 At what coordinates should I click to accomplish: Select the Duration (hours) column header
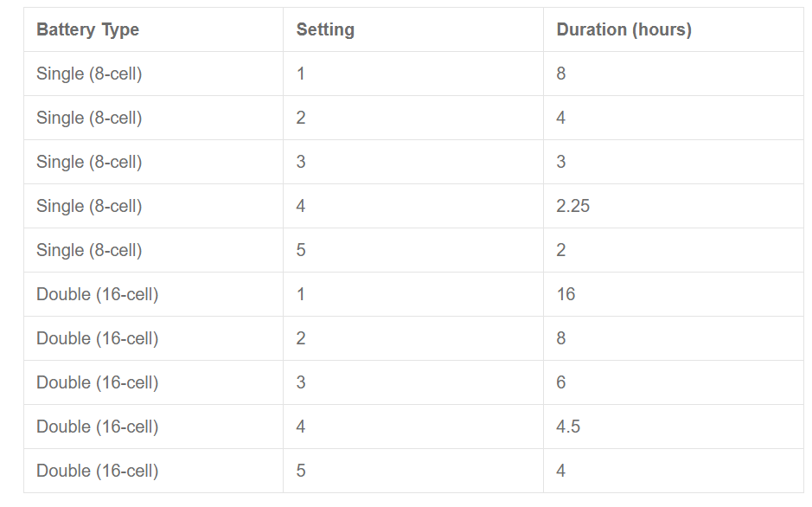click(x=623, y=29)
